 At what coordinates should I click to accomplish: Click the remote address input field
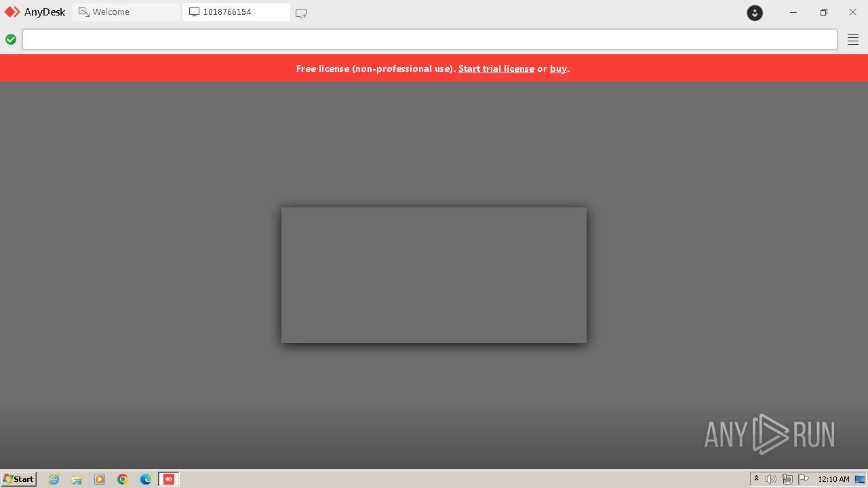pos(430,39)
